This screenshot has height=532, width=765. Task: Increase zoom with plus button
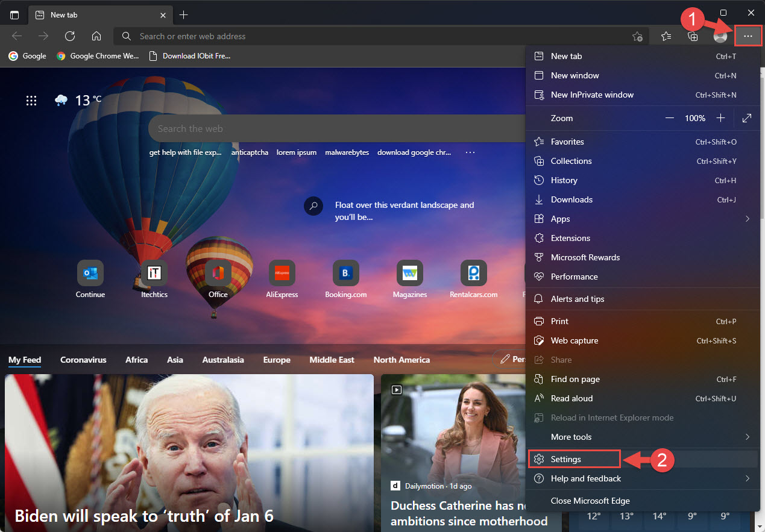coord(720,118)
